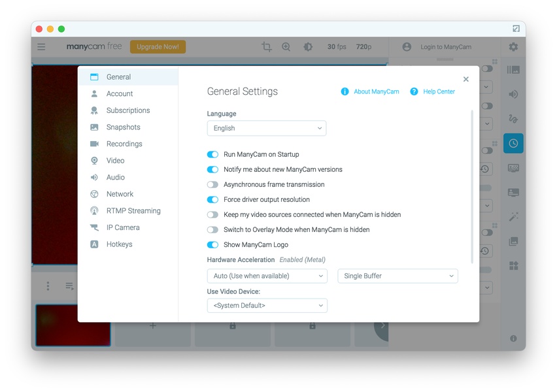Viewport: 557px width, 392px height.
Task: Click the zoom-in magnifier icon
Action: point(286,47)
